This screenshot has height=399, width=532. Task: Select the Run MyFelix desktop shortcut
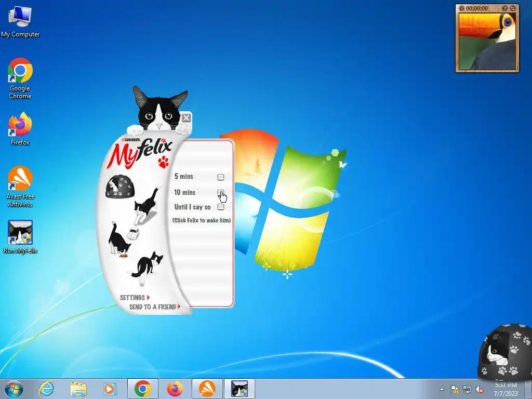(x=20, y=237)
